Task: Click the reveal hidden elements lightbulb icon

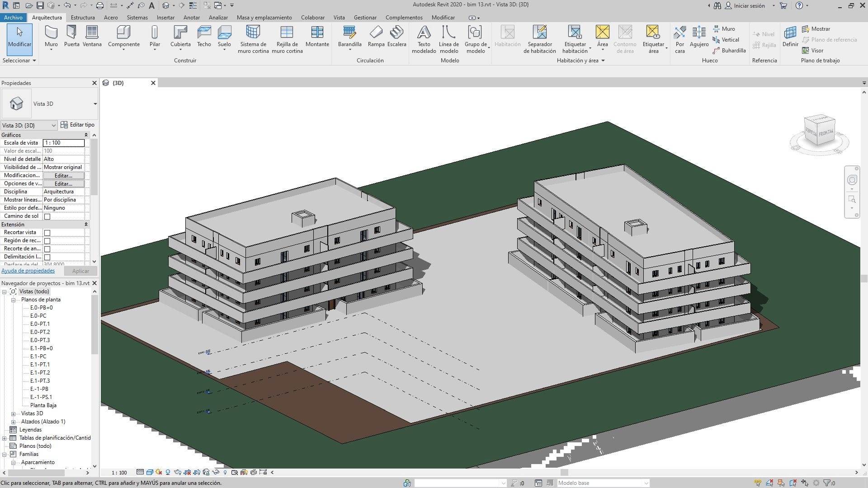Action: (226, 472)
